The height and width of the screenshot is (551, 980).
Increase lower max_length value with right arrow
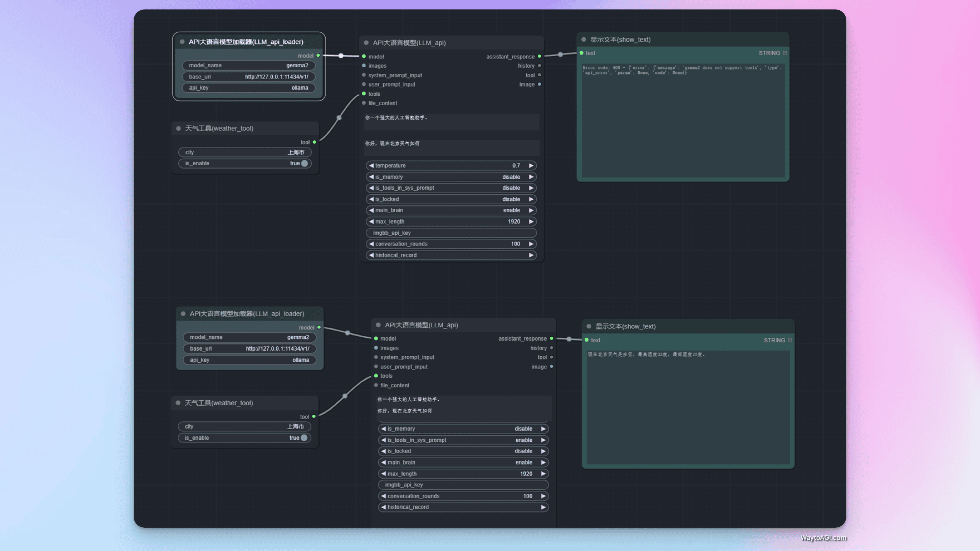pyautogui.click(x=543, y=474)
